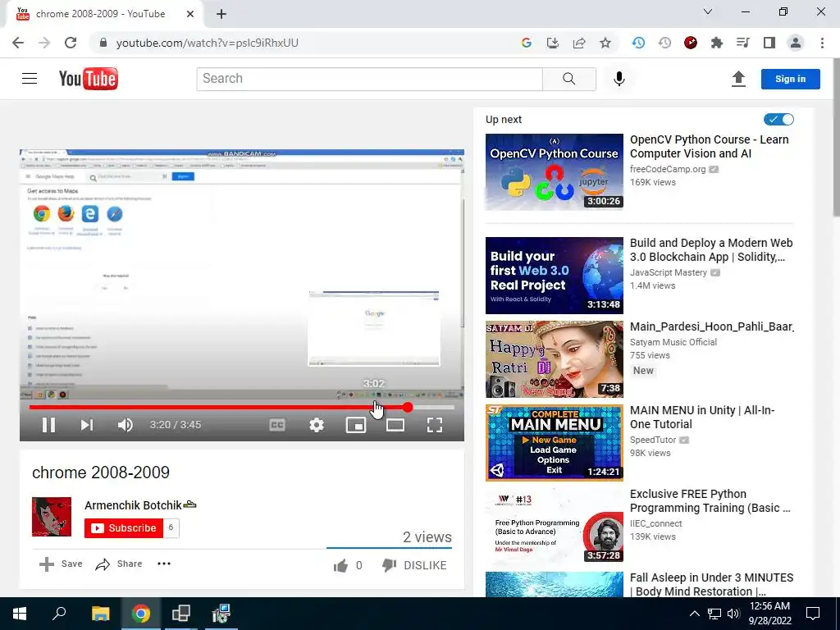Open the tab search chevron
This screenshot has height=630, width=840.
[708, 11]
